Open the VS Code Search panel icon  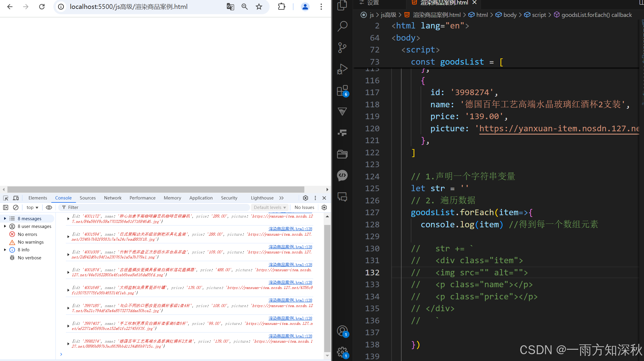point(342,26)
